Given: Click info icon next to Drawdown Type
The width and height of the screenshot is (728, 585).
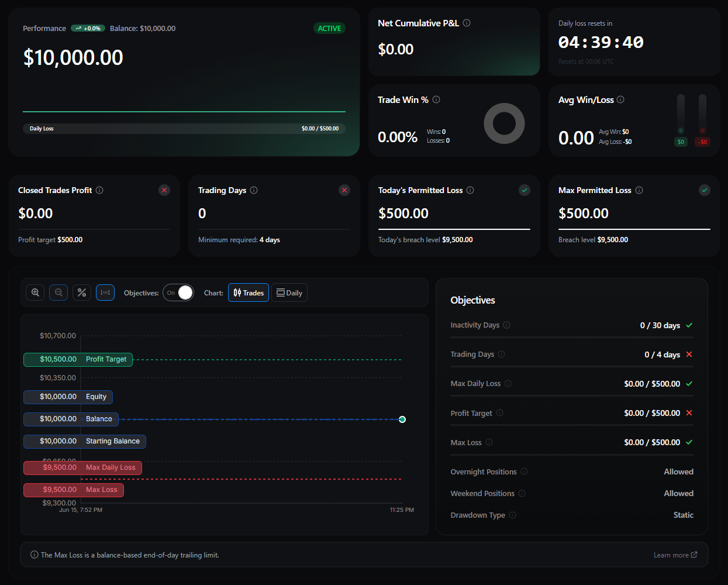Looking at the screenshot, I should (513, 515).
